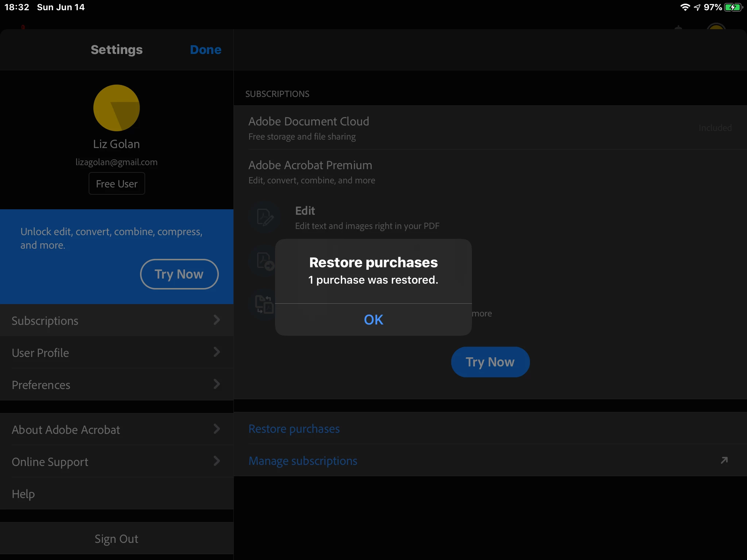Tap the battery charging indicator
The width and height of the screenshot is (747, 560).
click(x=733, y=7)
